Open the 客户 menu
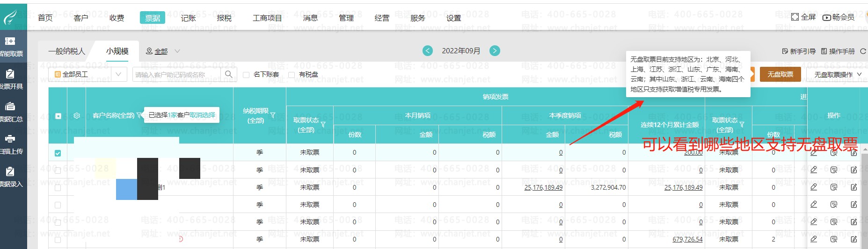 81,18
